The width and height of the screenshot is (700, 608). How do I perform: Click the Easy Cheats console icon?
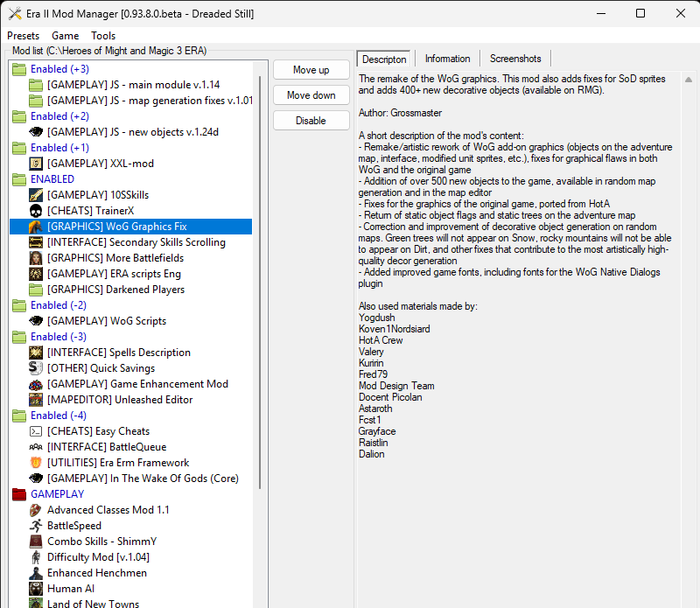tap(36, 431)
